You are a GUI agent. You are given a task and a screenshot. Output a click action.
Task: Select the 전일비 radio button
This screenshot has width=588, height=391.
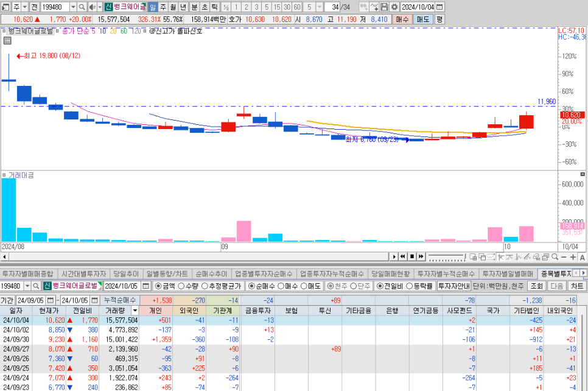coord(380,286)
